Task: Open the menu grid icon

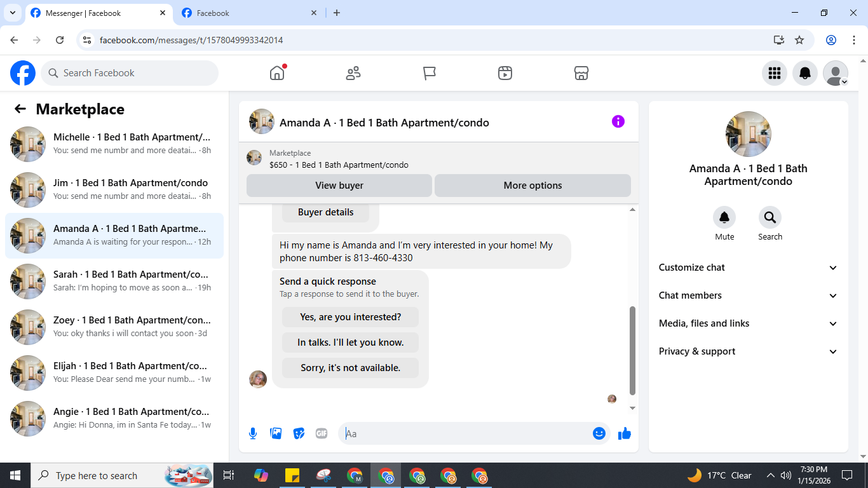Action: click(x=774, y=73)
